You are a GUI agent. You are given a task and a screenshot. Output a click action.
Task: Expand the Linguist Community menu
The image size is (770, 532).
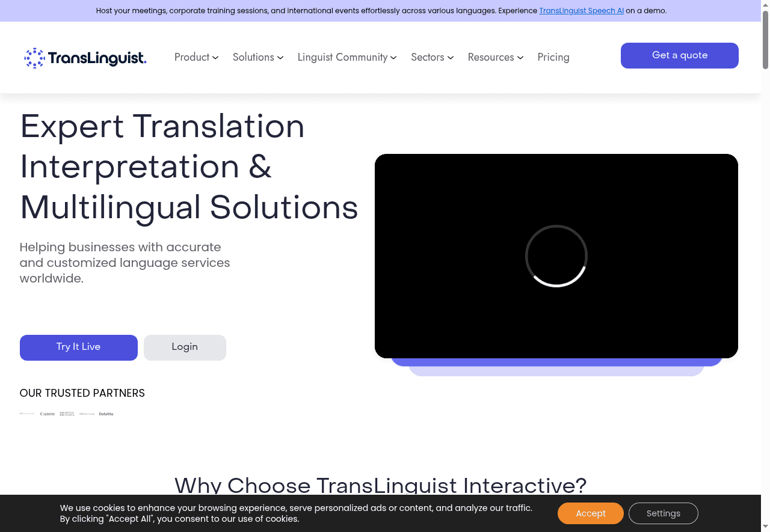(346, 57)
